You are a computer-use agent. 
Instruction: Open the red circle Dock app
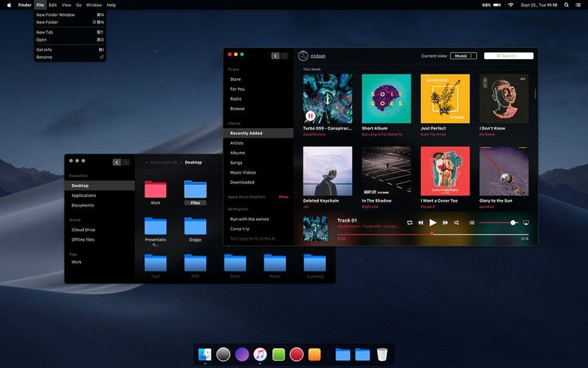[x=296, y=354]
